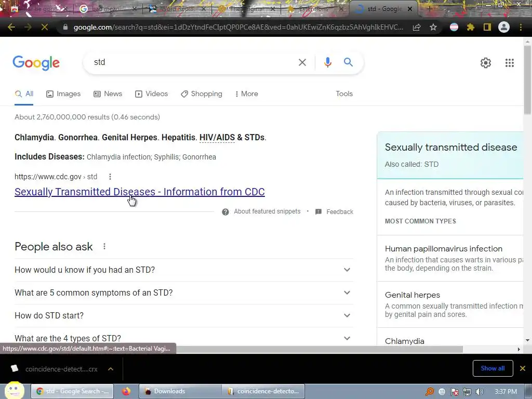Screen dimensions: 532x399
Task: Start voice search with the microphone
Action: pyautogui.click(x=327, y=62)
